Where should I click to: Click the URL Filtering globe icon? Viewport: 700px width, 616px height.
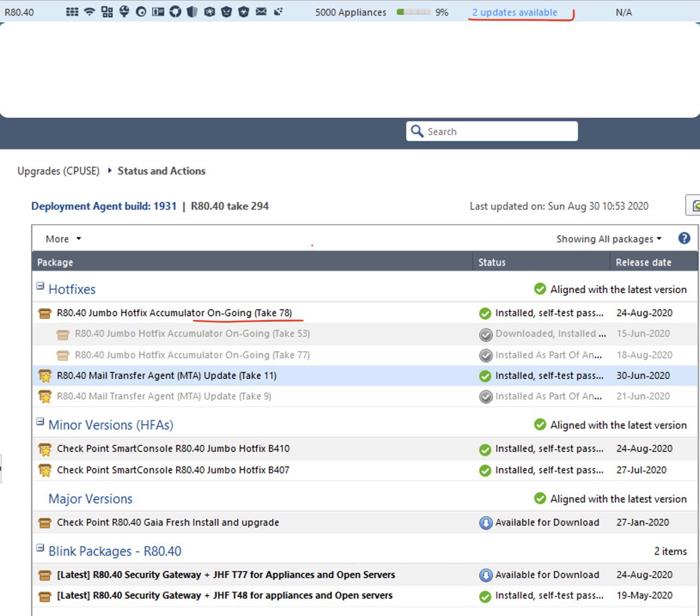point(124,11)
